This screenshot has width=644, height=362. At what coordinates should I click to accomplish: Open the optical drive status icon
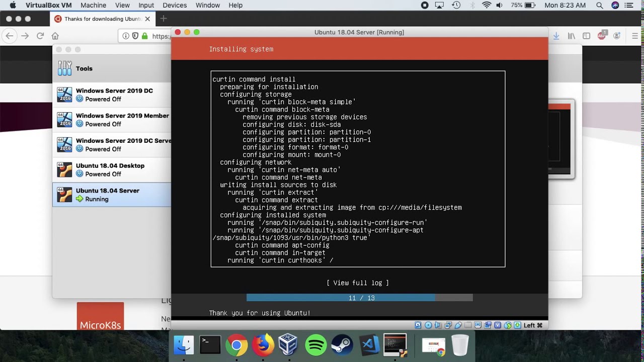428,325
